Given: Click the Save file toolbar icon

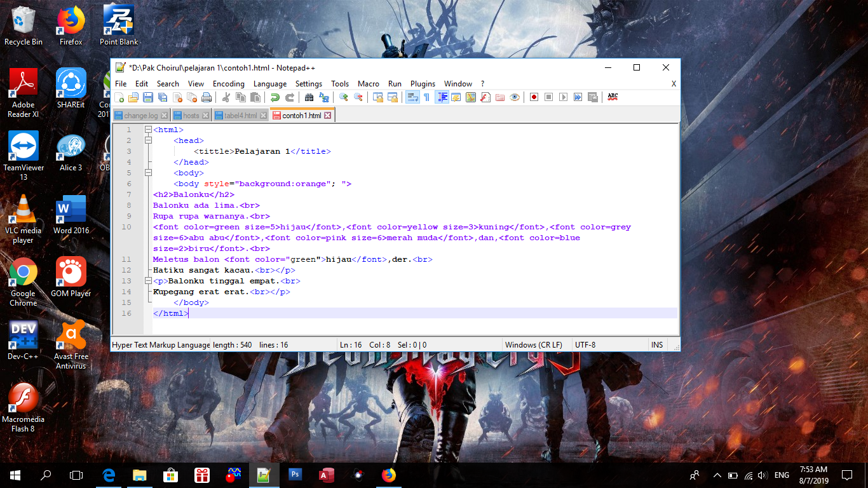Looking at the screenshot, I should 147,97.
